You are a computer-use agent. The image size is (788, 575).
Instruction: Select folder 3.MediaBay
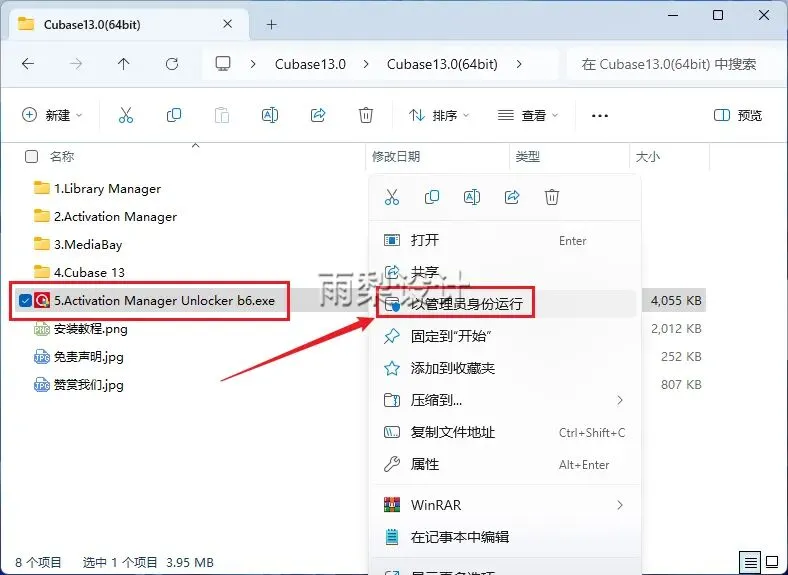88,245
